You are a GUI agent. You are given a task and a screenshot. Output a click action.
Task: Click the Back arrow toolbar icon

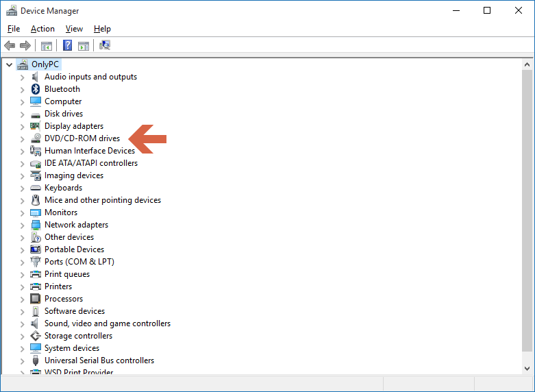pos(10,45)
